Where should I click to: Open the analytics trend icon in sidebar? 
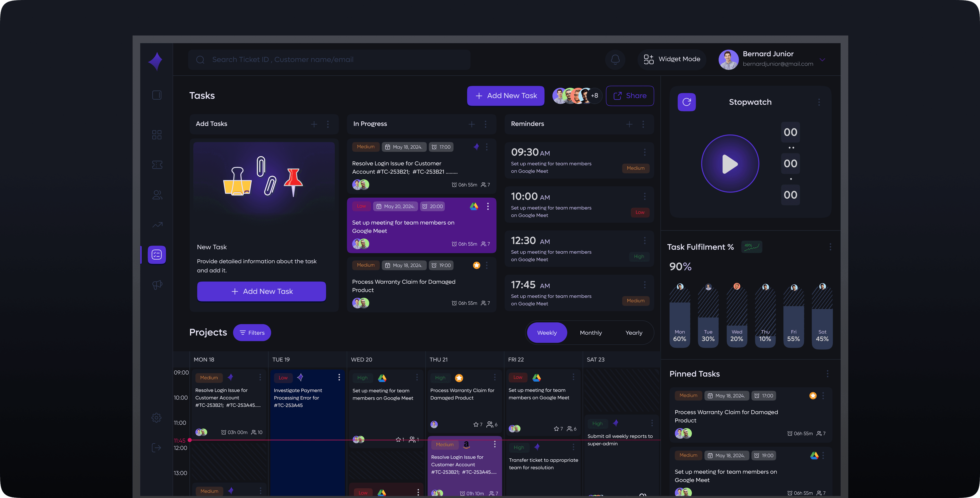(x=157, y=225)
